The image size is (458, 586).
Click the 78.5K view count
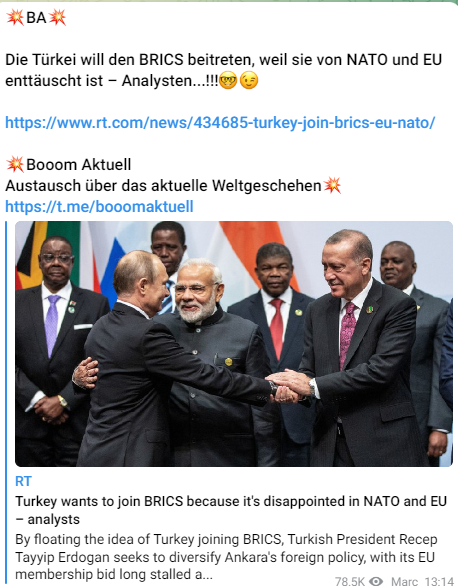click(350, 581)
